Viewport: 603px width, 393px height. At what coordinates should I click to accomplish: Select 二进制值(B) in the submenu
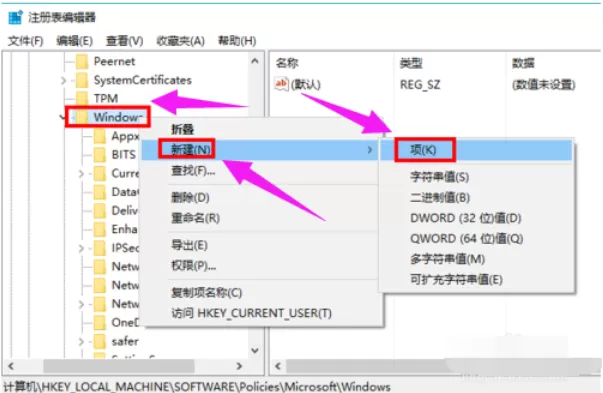(476, 198)
